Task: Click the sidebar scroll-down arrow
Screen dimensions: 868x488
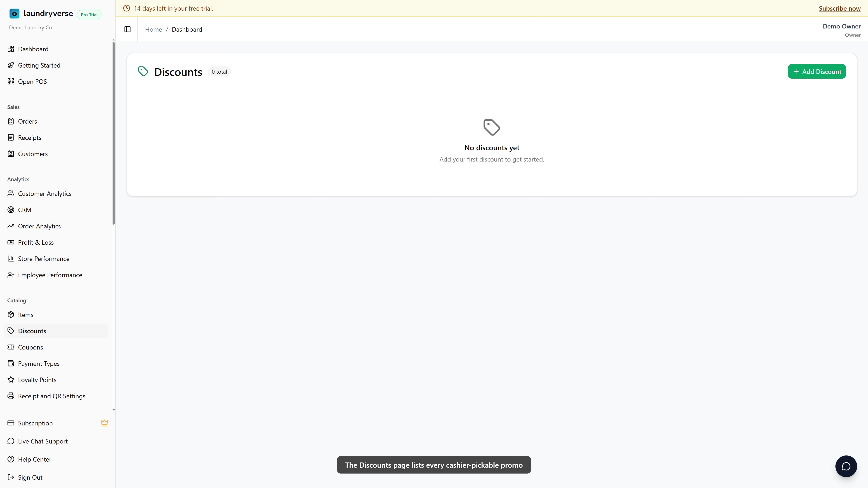Action: [113, 410]
